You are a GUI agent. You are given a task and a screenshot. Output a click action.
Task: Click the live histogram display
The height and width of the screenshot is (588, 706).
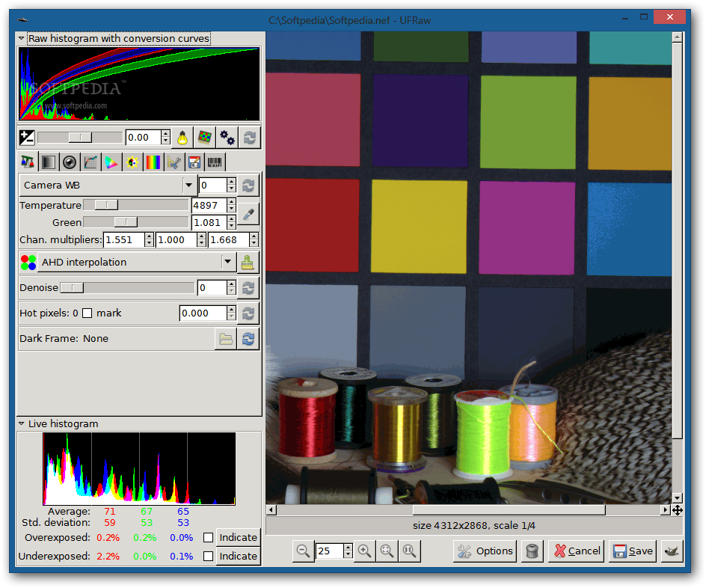coord(139,469)
